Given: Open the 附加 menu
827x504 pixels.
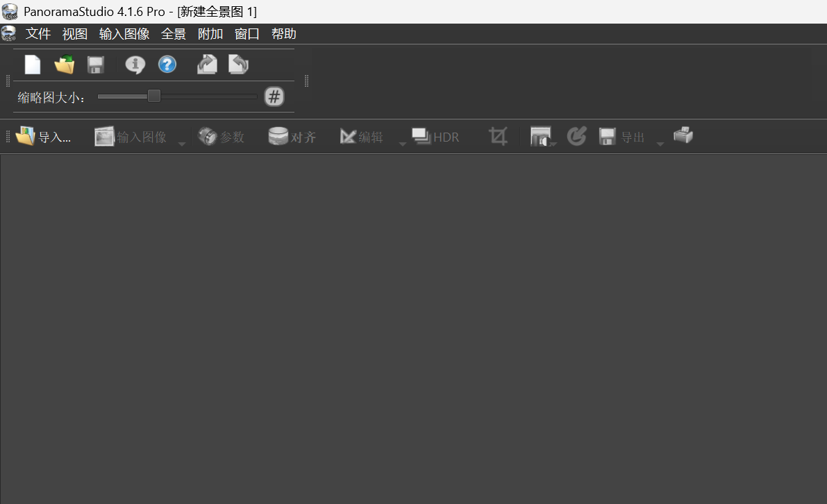Looking at the screenshot, I should click(210, 33).
